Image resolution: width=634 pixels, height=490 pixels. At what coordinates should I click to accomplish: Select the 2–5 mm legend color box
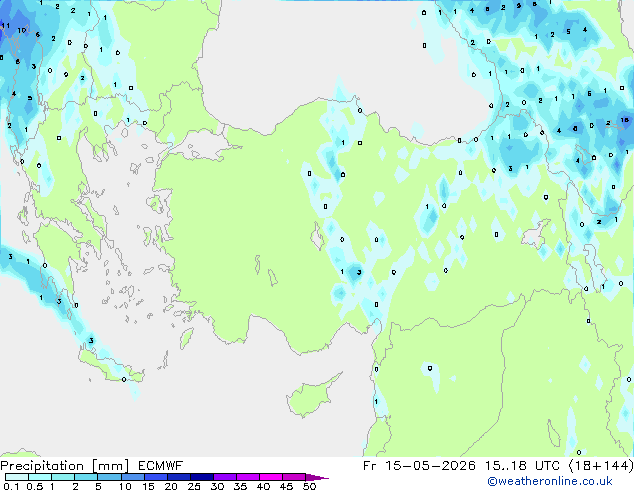(86, 477)
